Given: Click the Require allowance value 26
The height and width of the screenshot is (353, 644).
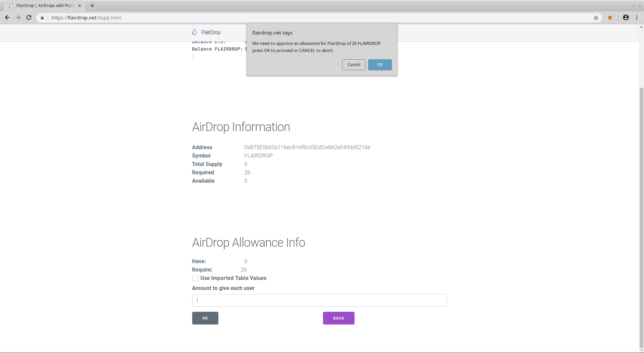Looking at the screenshot, I should [x=244, y=270].
